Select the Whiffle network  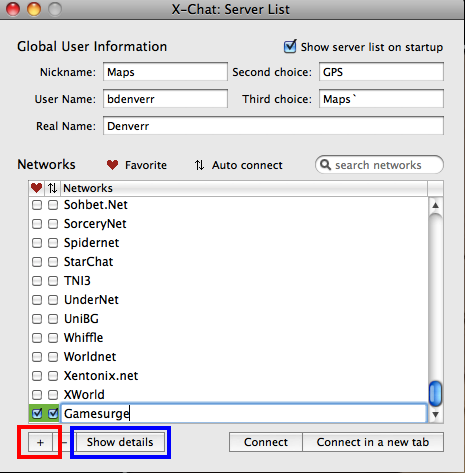(228, 338)
